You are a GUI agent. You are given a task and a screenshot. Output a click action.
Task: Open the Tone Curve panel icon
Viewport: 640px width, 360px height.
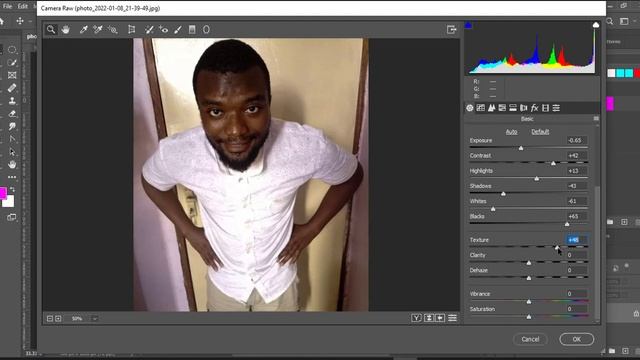(480, 108)
